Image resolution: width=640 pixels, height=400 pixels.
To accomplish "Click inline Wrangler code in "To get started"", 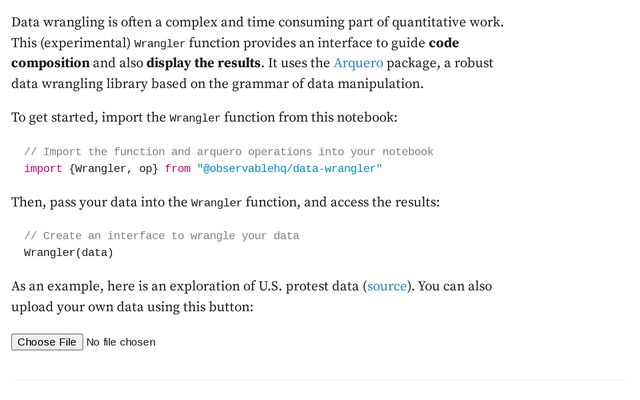I will 195,118.
